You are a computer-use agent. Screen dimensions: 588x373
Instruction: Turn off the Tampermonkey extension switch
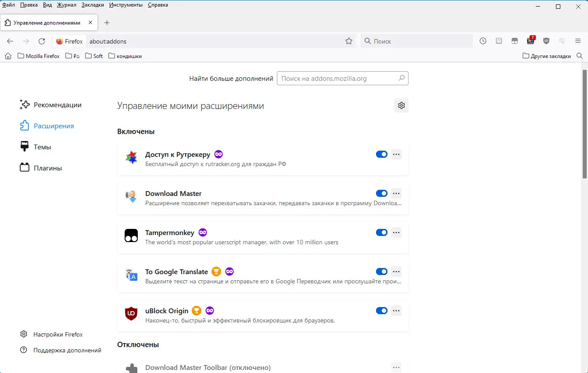[x=382, y=232]
